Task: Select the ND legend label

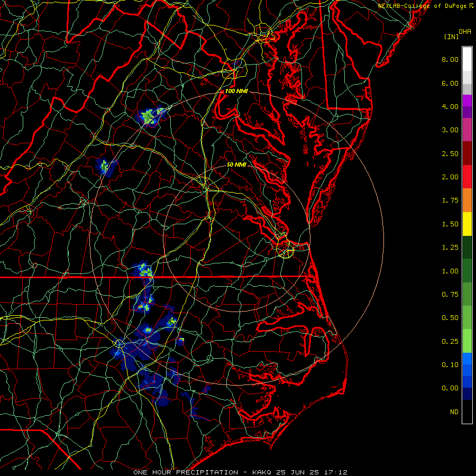Action: point(454,412)
